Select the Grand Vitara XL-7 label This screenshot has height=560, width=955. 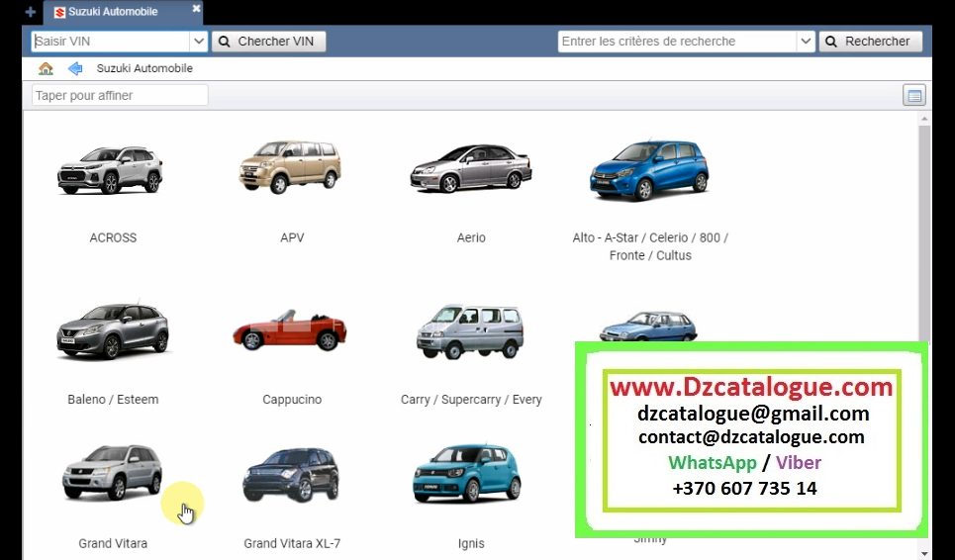[292, 543]
